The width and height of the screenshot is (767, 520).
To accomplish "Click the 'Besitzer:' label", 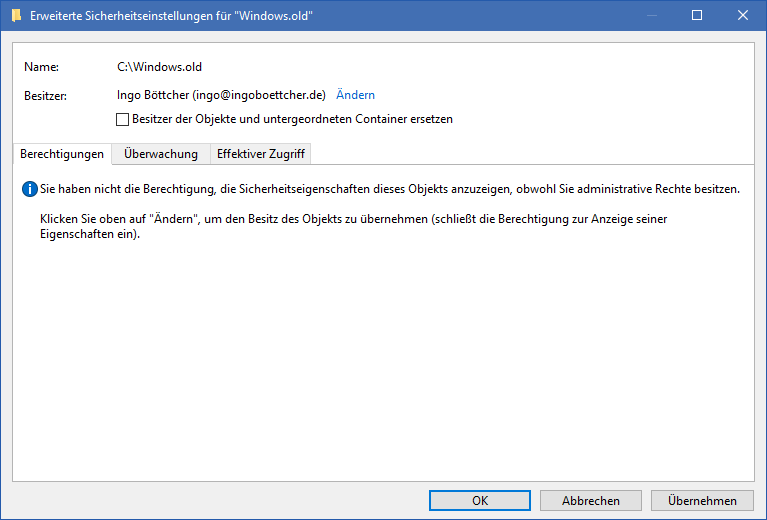I will click(x=45, y=96).
